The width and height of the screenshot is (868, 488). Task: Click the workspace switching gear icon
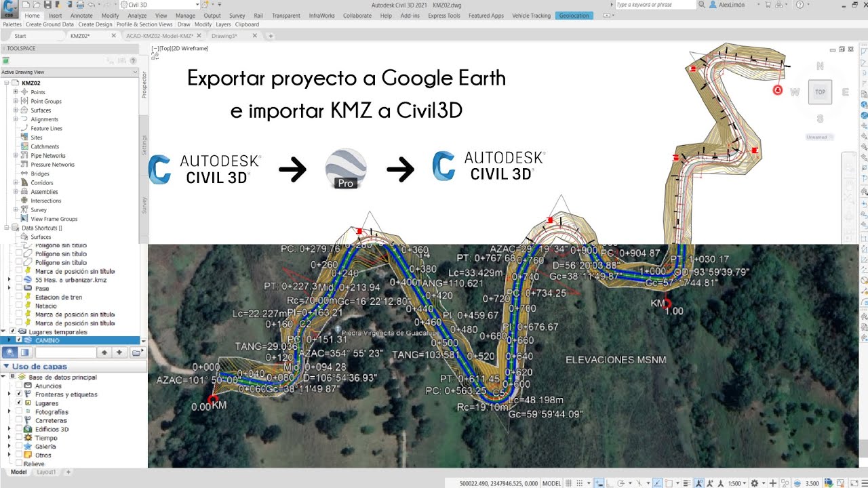coord(755,483)
